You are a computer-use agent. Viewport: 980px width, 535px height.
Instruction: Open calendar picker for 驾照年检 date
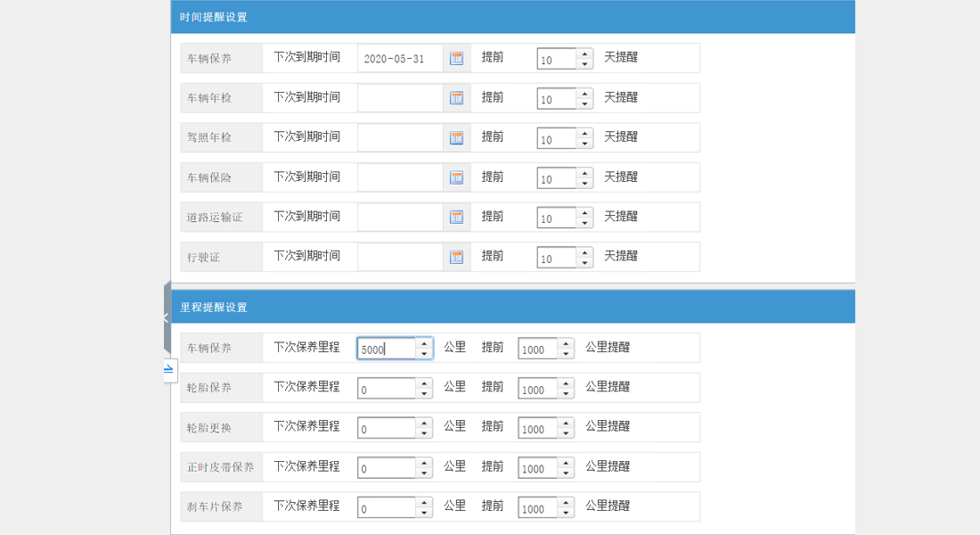point(457,137)
